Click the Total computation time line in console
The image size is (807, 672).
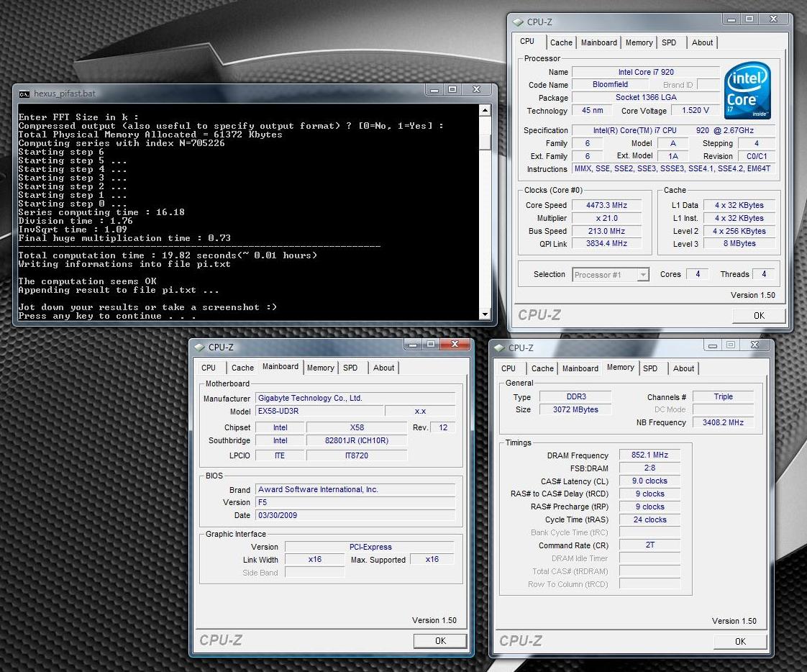(168, 255)
